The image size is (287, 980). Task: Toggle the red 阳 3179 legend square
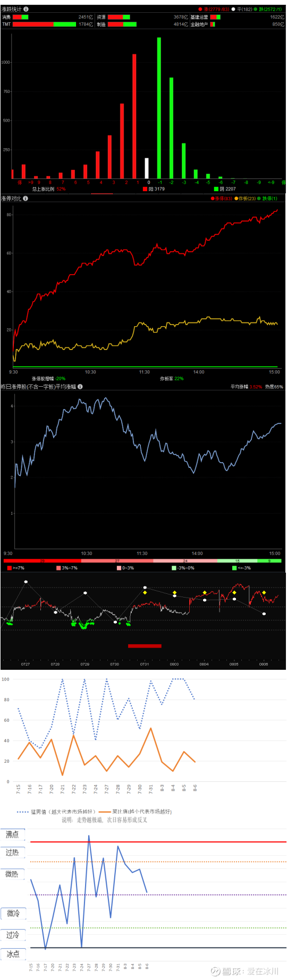click(145, 189)
